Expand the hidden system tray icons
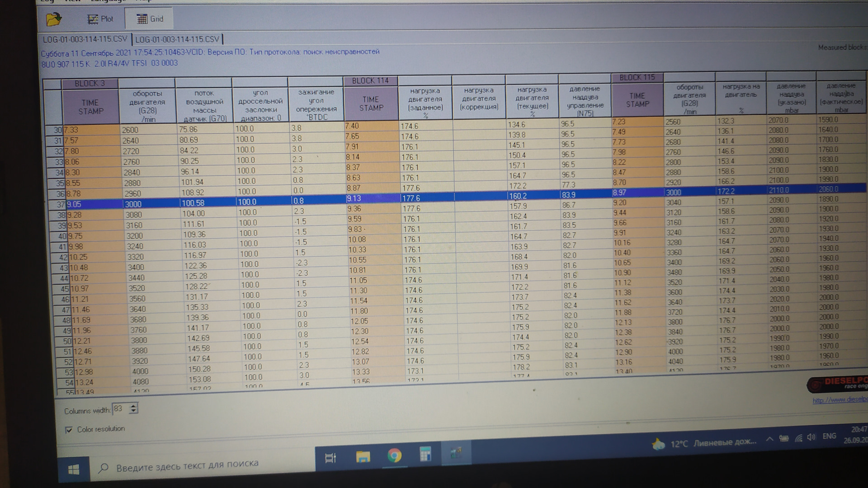The width and height of the screenshot is (868, 488). click(x=769, y=439)
